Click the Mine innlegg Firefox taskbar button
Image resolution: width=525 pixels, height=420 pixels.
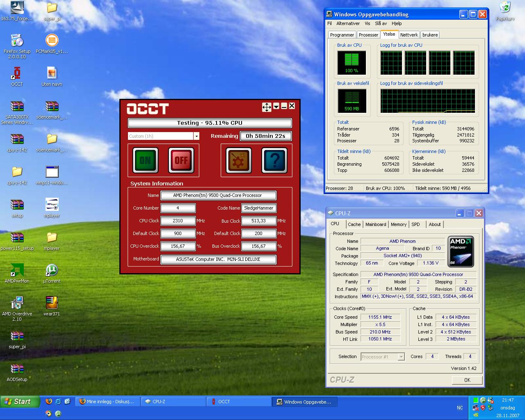(107, 402)
